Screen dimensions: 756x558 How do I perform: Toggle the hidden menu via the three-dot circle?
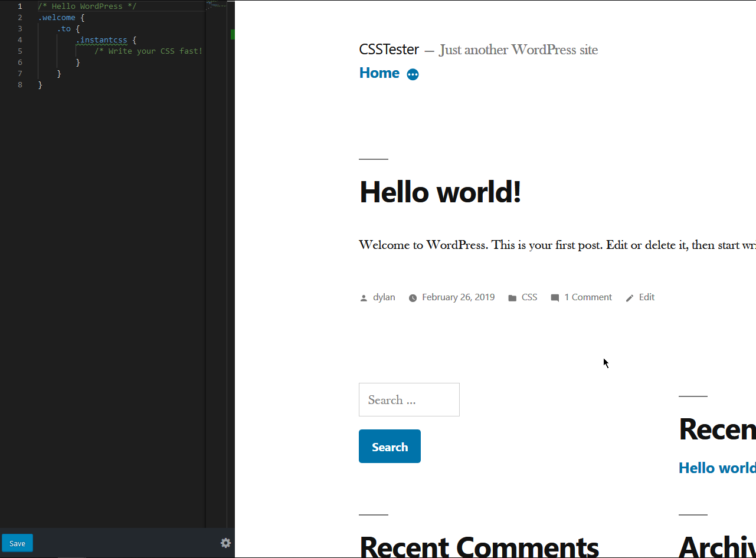coord(412,73)
